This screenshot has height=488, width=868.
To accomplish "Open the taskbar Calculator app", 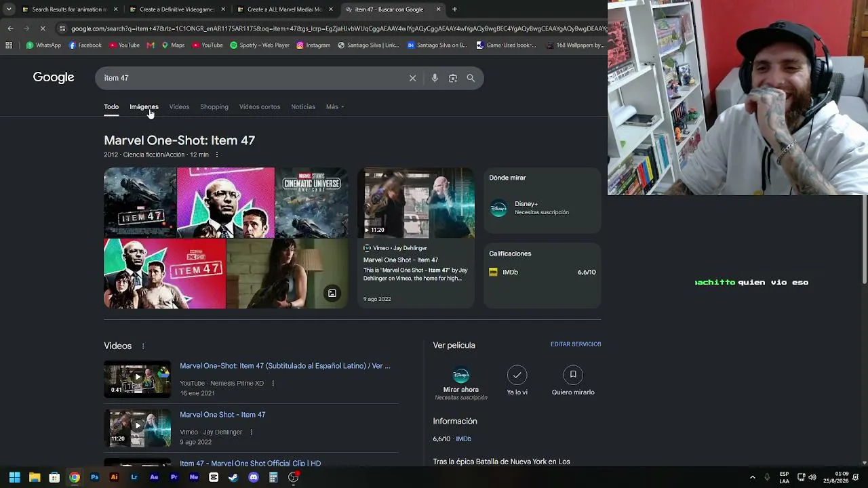I will (273, 477).
